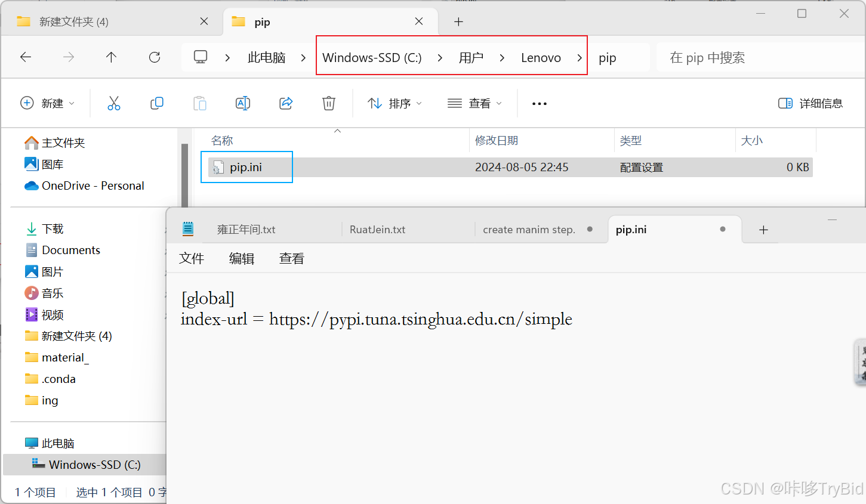
Task: Open the See more three-dots menu
Action: pyautogui.click(x=540, y=104)
